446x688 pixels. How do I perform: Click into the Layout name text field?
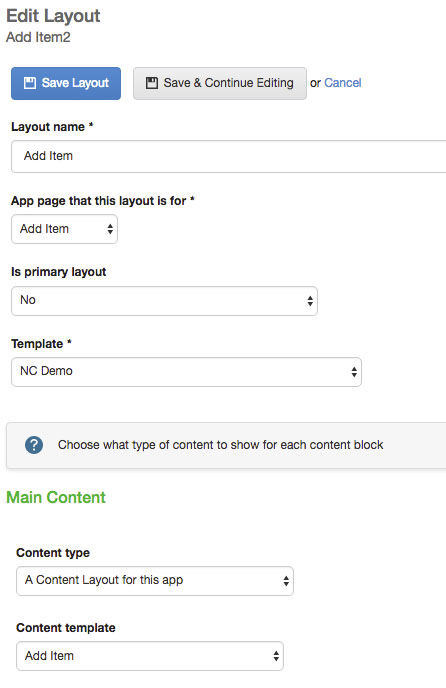229,157
